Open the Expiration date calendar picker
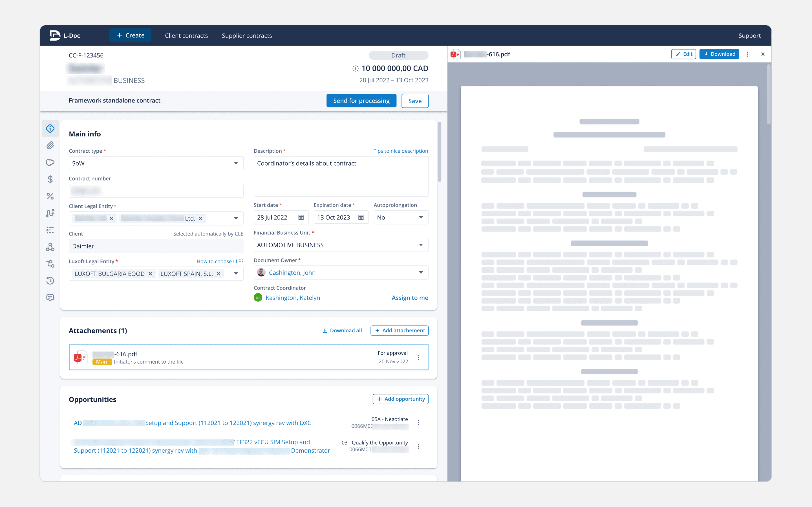The height and width of the screenshot is (507, 812). click(361, 218)
